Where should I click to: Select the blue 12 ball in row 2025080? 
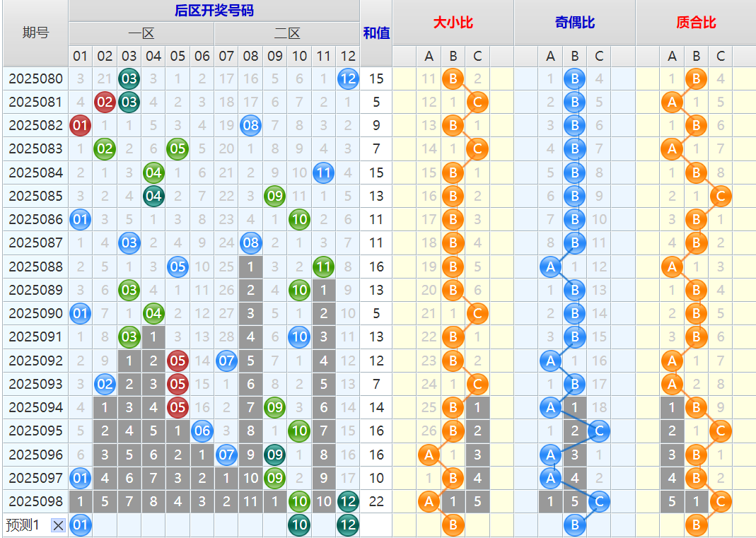click(348, 78)
